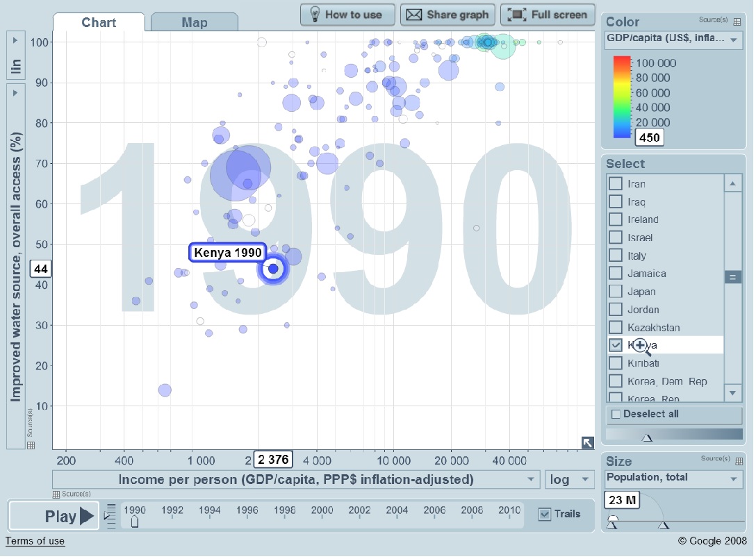Toggle the Trails checkbox
The width and height of the screenshot is (756, 559).
(545, 514)
